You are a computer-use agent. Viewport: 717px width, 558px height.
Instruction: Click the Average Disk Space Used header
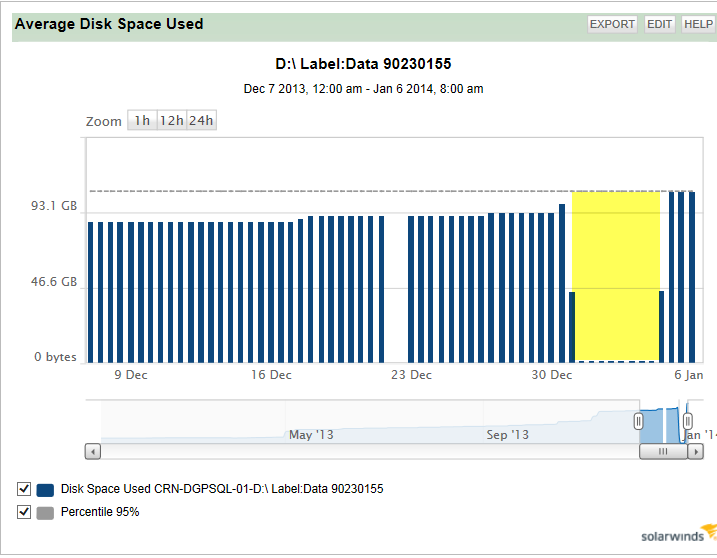click(x=109, y=24)
